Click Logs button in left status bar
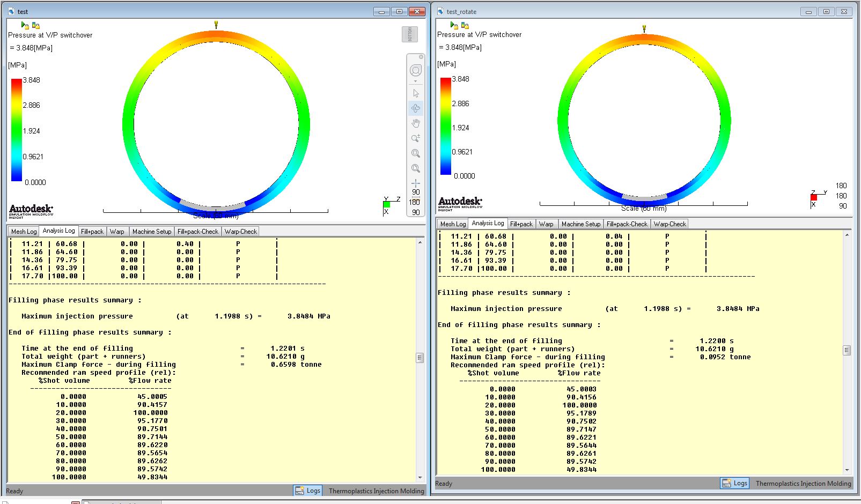The width and height of the screenshot is (861, 504). pos(308,491)
